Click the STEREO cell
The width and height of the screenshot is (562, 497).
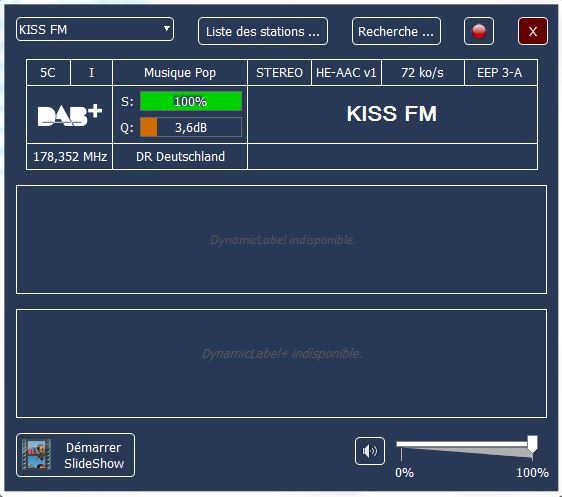click(279, 73)
